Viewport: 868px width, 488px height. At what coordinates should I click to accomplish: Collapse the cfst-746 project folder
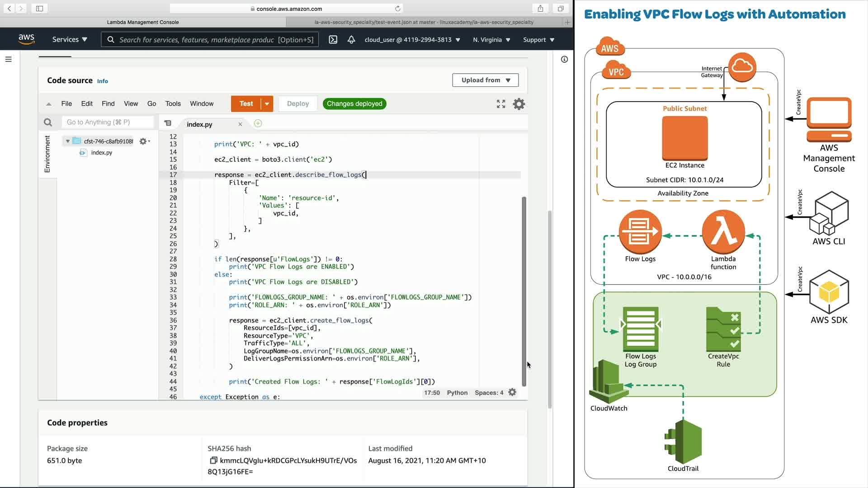[68, 141]
